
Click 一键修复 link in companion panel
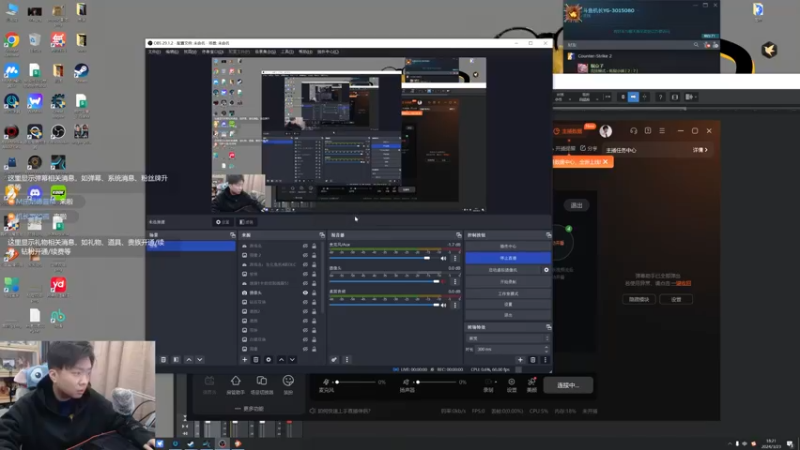pyautogui.click(x=681, y=283)
